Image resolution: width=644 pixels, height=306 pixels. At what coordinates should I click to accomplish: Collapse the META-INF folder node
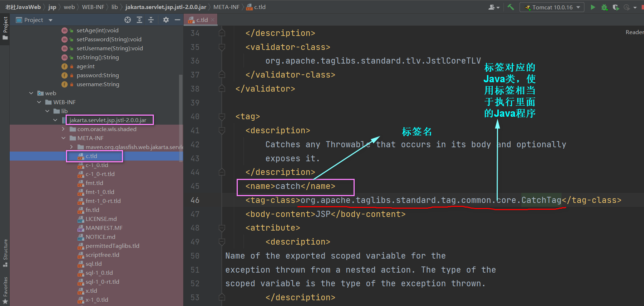coord(63,138)
